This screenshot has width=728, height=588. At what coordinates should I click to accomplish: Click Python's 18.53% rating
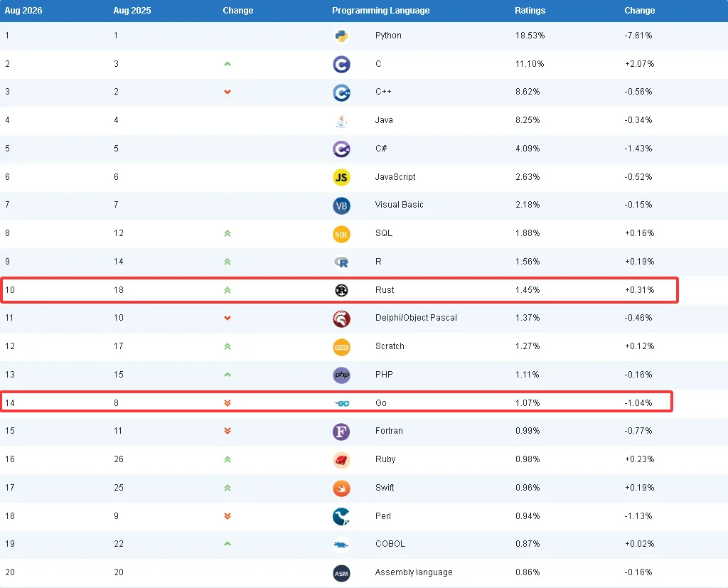pyautogui.click(x=530, y=36)
